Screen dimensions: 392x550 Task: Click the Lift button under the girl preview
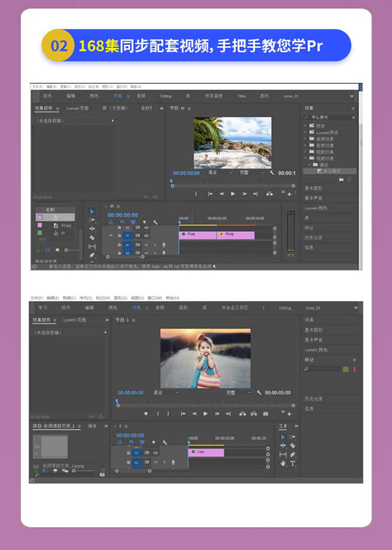point(242,413)
